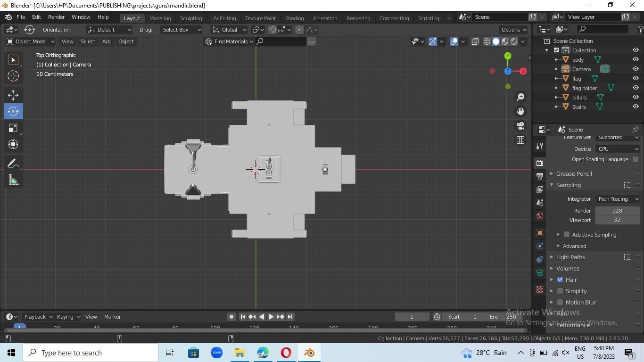Open the Output properties tab
This screenshot has height=362, width=644.
coord(540,176)
